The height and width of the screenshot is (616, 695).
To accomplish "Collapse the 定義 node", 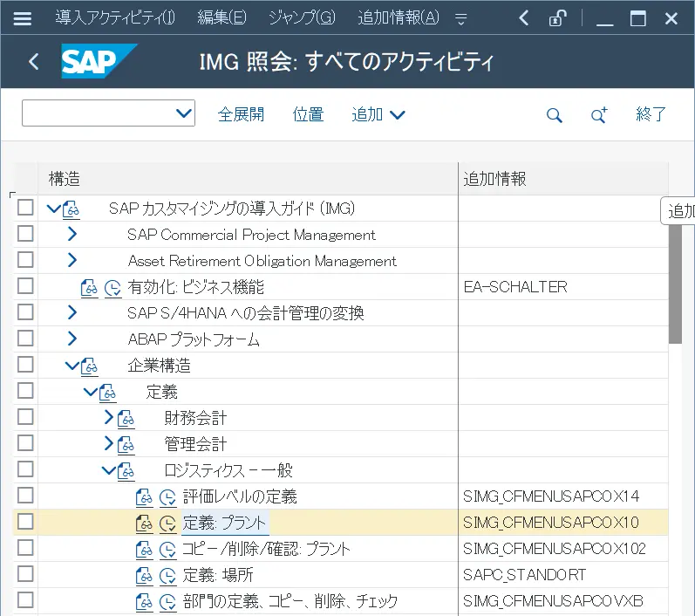I will [x=91, y=392].
